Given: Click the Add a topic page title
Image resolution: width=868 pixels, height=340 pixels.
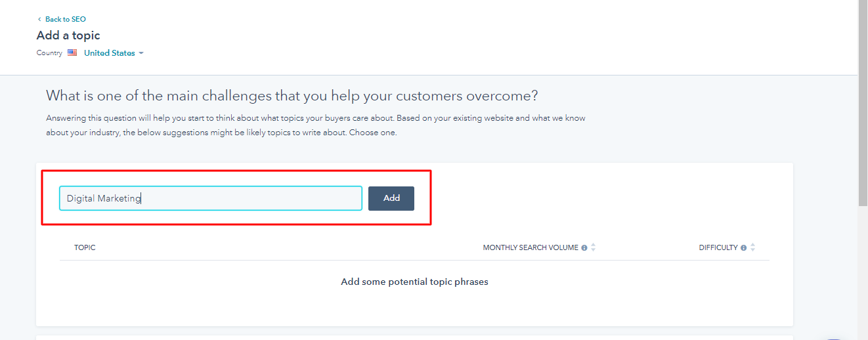Looking at the screenshot, I should point(68,35).
